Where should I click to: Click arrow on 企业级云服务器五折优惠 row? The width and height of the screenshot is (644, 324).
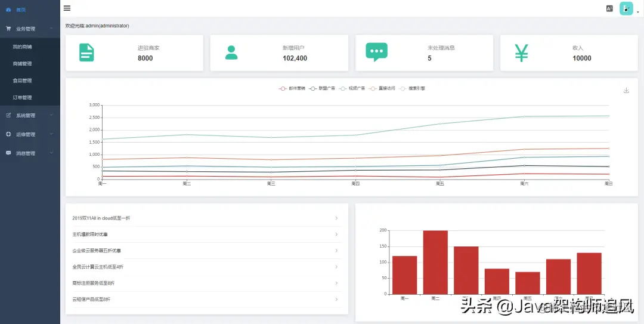tap(336, 251)
